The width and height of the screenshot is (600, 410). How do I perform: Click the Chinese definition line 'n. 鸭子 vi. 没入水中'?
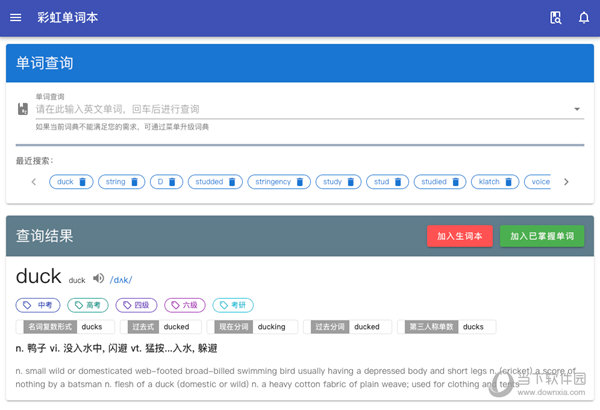(x=116, y=348)
